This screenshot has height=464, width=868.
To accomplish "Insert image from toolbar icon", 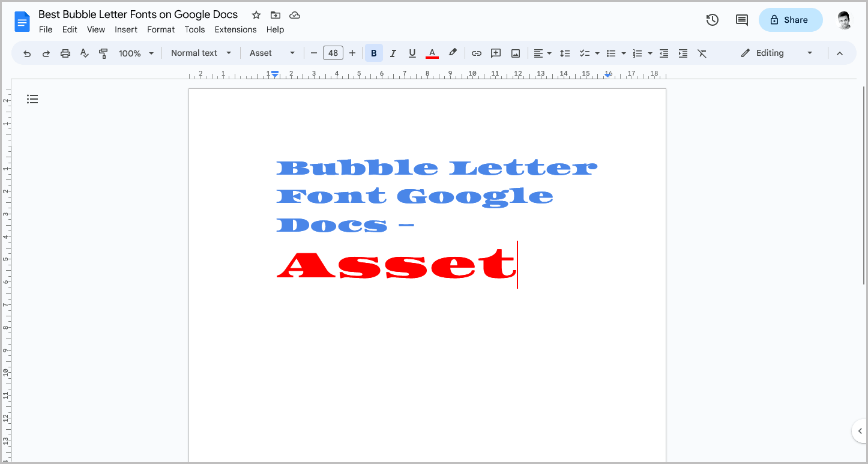I will [x=515, y=53].
